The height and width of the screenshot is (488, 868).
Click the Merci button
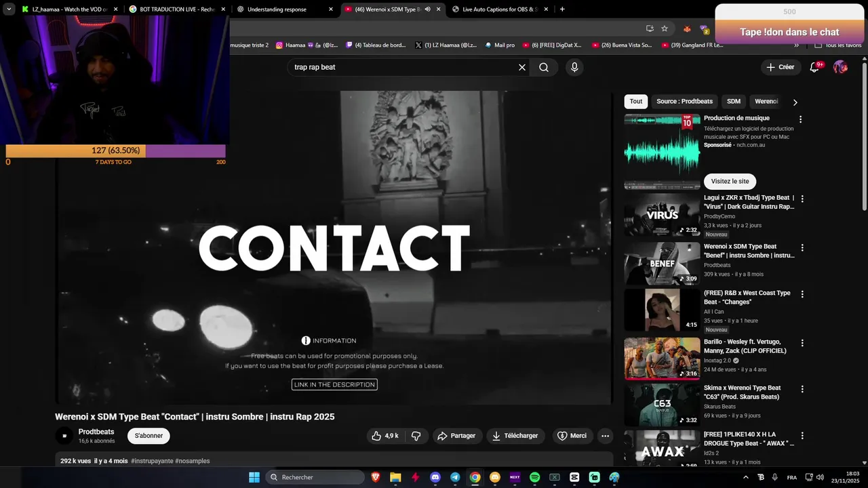click(x=572, y=436)
